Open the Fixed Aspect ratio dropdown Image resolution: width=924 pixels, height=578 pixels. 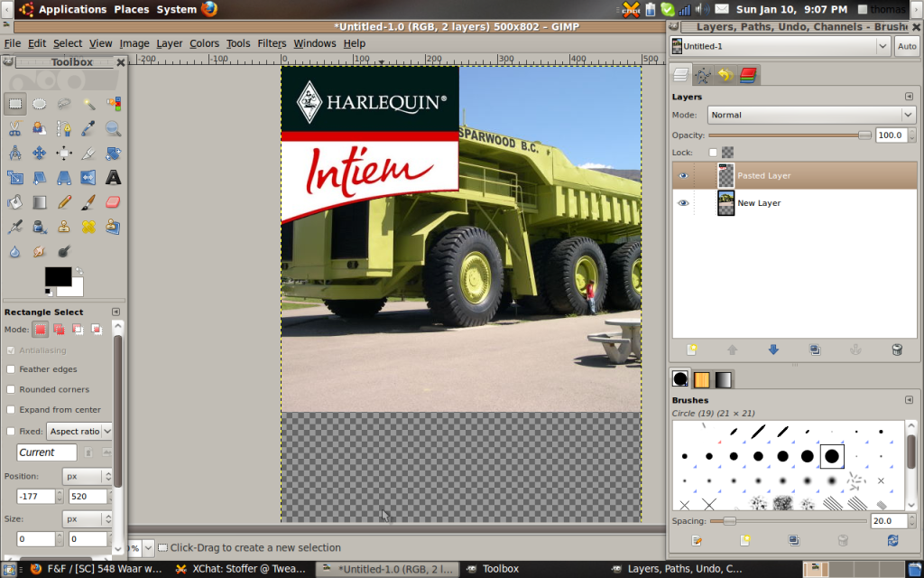(79, 431)
